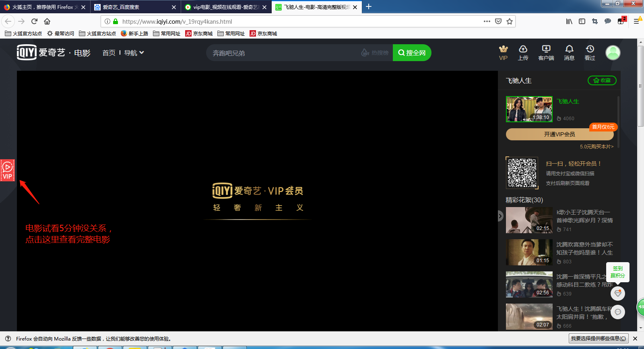Open Firefox hamburger menu

[x=636, y=21]
